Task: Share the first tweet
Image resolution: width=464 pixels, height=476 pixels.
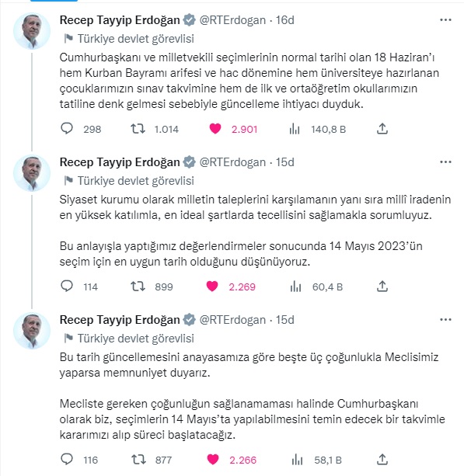Action: (x=382, y=129)
